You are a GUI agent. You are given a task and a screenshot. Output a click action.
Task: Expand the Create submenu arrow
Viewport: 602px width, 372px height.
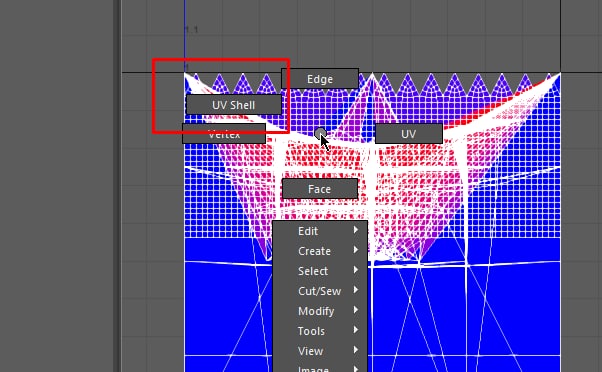[356, 250]
